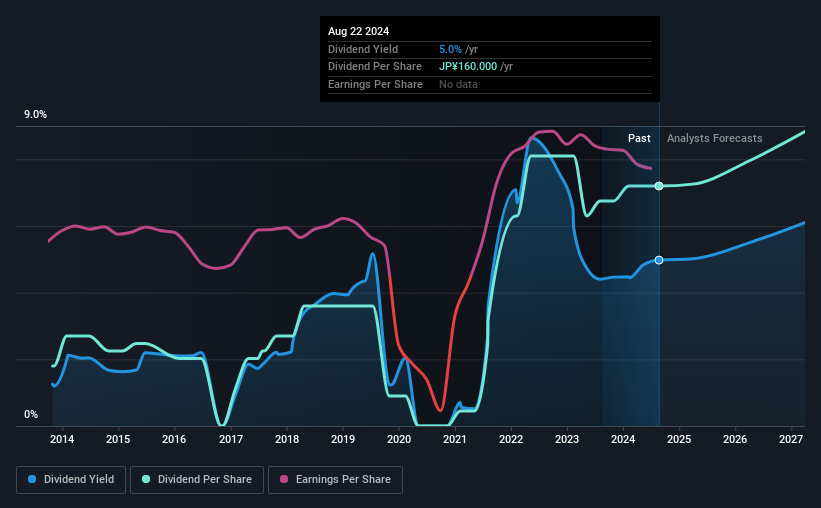Click the 2019 x-axis label

click(x=343, y=439)
